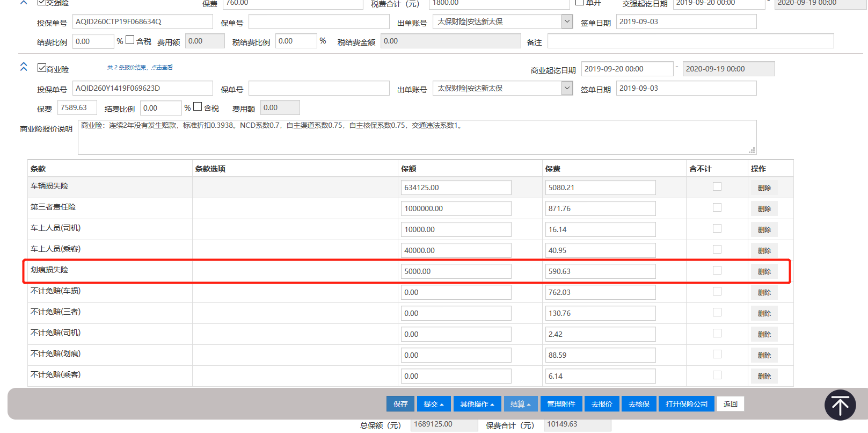
Task: Expand the 其他操作 menu
Action: (x=477, y=404)
